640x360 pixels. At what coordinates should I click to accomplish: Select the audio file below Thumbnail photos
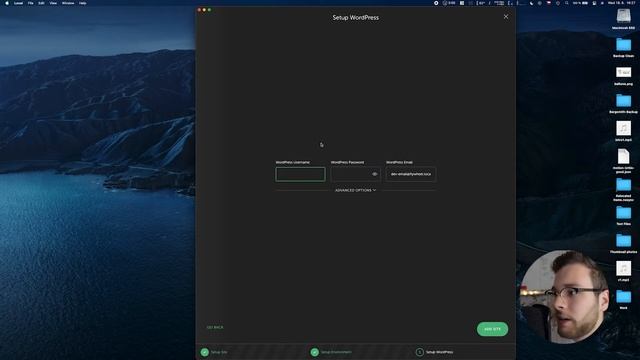(x=623, y=271)
